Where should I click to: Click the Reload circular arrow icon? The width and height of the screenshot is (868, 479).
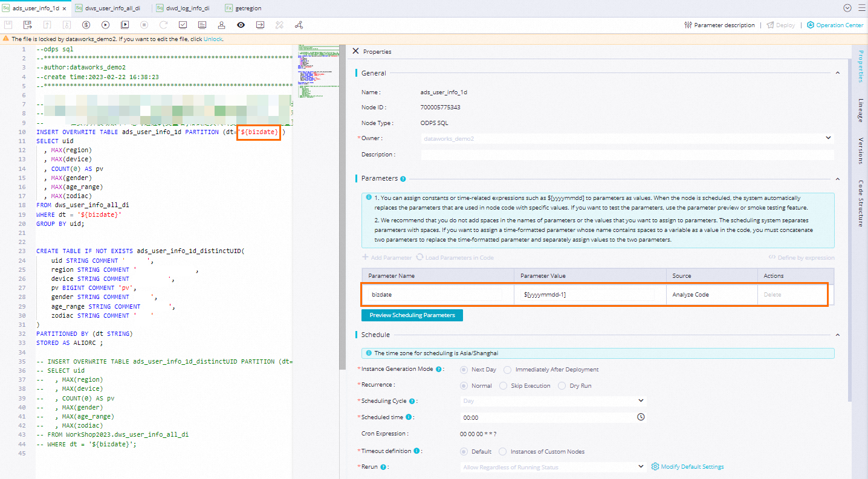pyautogui.click(x=163, y=25)
